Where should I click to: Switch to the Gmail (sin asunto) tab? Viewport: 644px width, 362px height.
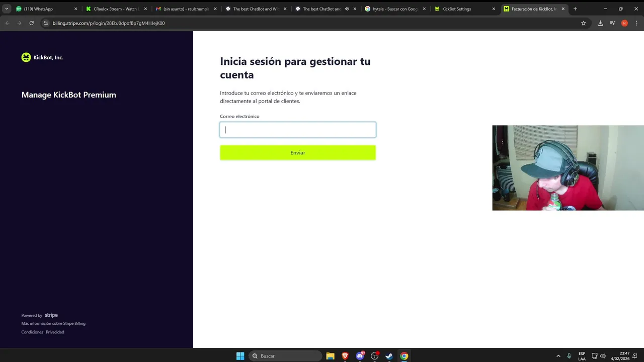tap(187, 9)
